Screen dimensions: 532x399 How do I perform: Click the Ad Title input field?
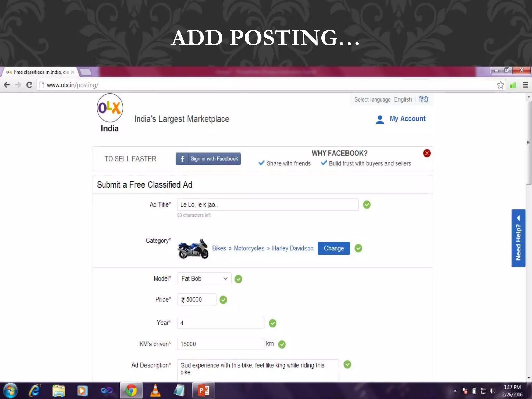click(x=268, y=205)
